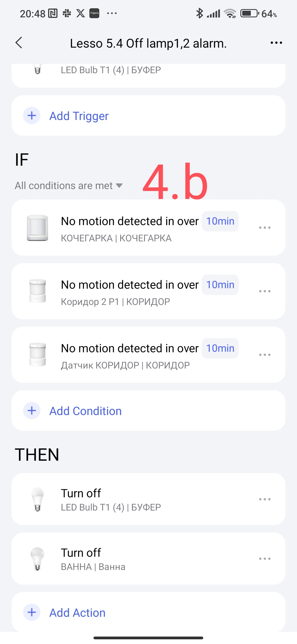The width and height of the screenshot is (297, 644).
Task: Change 10min duration for КОЧЕГАРКА sensor
Action: tap(220, 221)
